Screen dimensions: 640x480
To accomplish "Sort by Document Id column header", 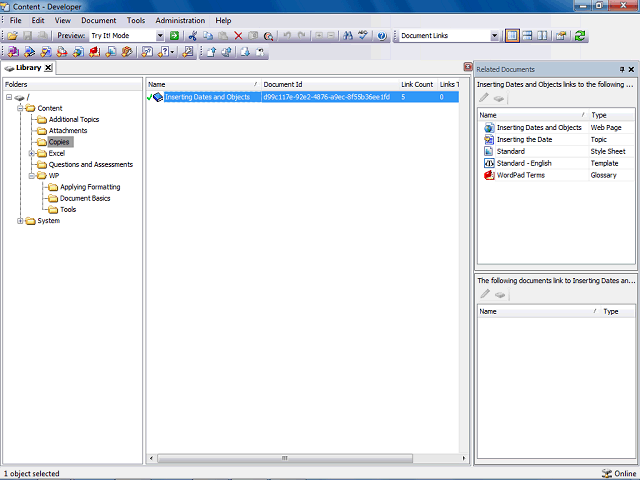I will click(x=329, y=84).
